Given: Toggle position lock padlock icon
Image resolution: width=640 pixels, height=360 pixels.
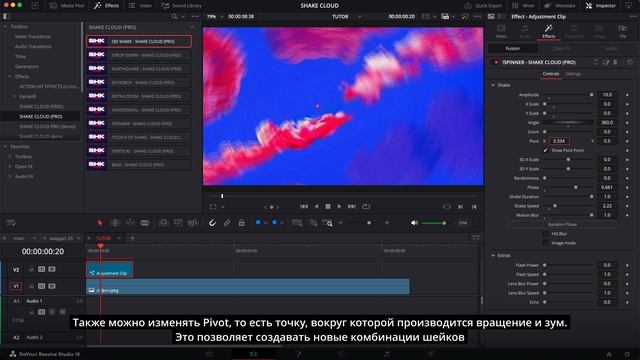Looking at the screenshot, I should (242, 223).
